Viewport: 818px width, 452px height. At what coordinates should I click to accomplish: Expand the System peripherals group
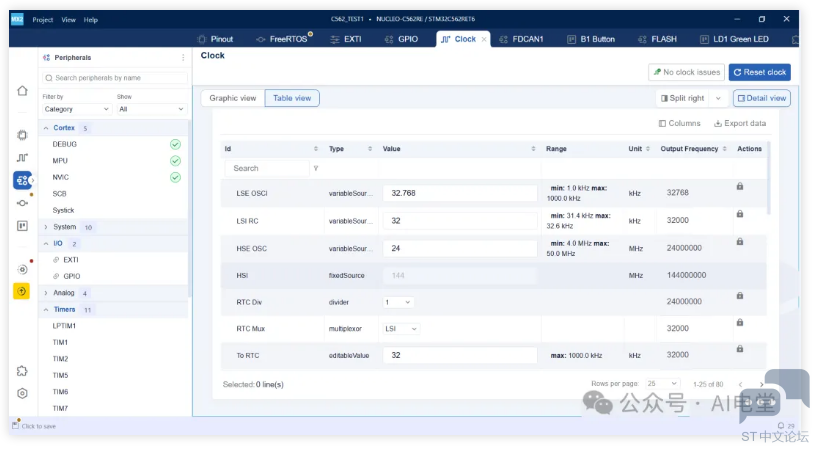(x=46, y=227)
